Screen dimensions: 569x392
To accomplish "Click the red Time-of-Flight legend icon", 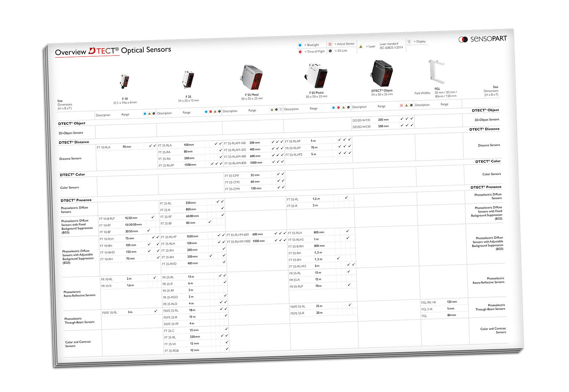I will coord(300,52).
